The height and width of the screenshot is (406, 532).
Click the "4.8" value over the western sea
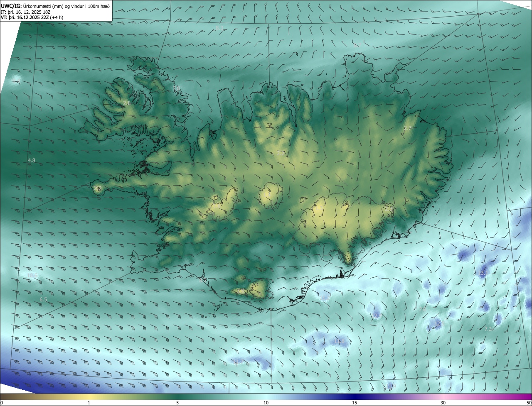tap(31, 160)
